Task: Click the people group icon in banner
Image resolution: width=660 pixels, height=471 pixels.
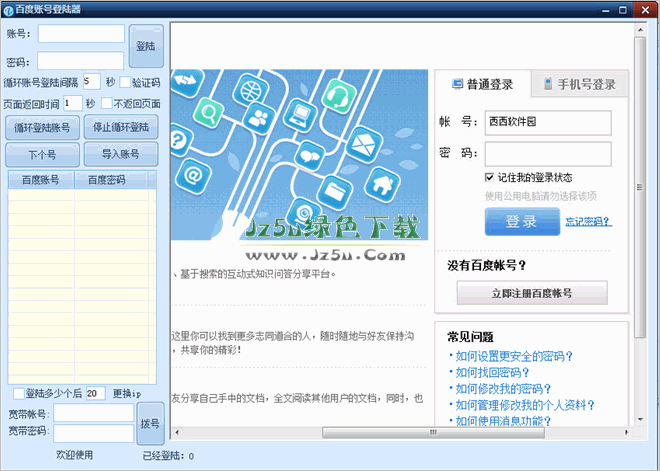Action: (258, 118)
